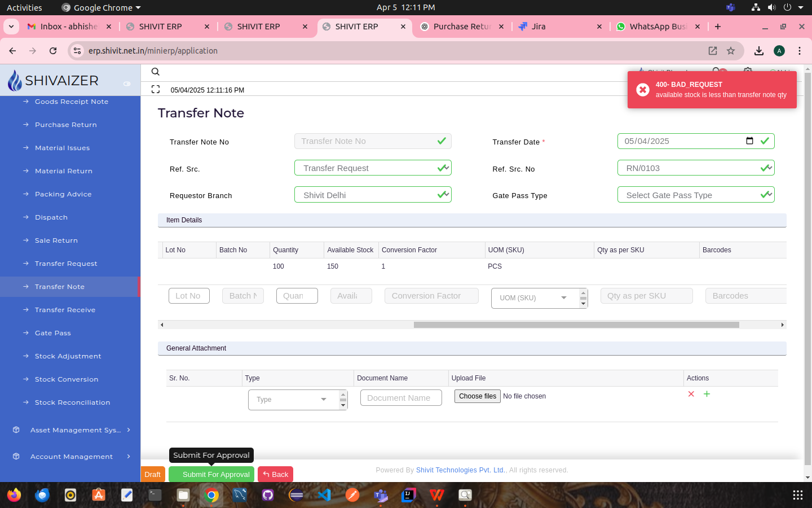This screenshot has height=508, width=812.
Task: Switch to the Jira browser tab
Action: pyautogui.click(x=558, y=27)
